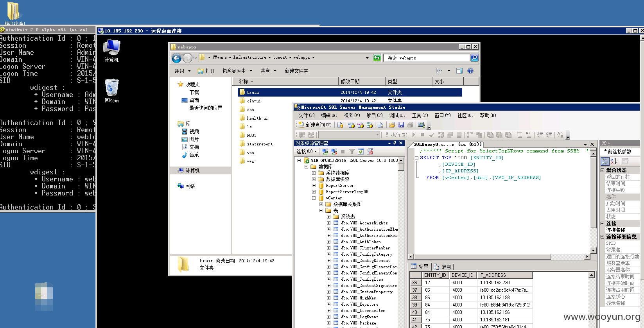
Task: Open the 共享 dropdown in Explorer
Action: (268, 71)
